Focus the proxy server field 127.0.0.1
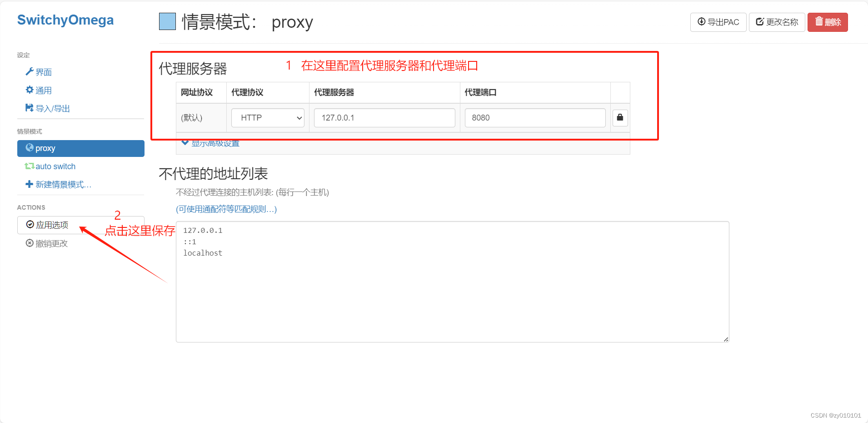 pyautogui.click(x=384, y=118)
